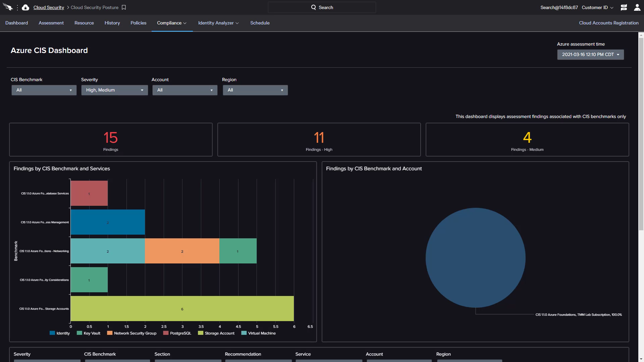Click the 15 Findings total card
The width and height of the screenshot is (644, 362).
coord(111,139)
